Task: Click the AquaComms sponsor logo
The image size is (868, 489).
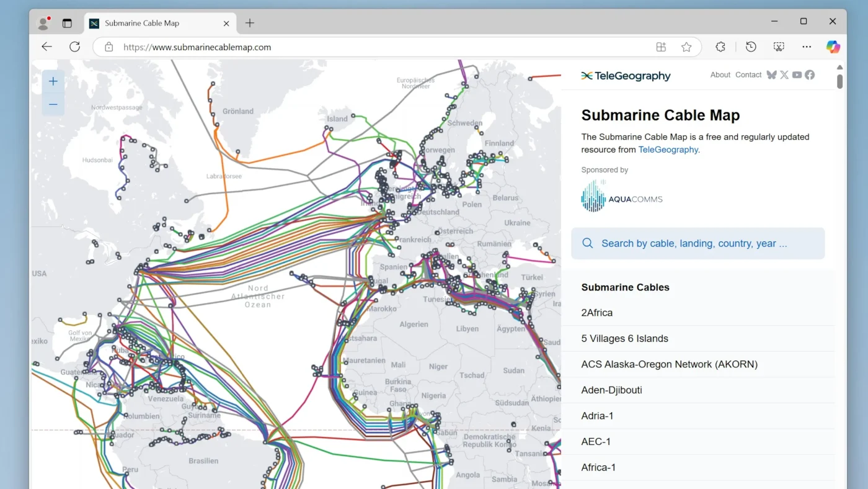Action: pyautogui.click(x=622, y=196)
